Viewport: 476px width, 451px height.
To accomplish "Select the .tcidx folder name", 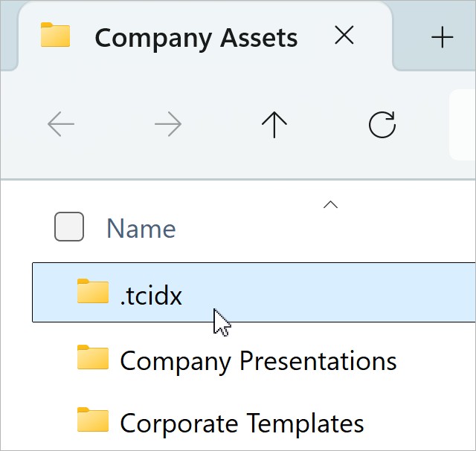I will [x=151, y=295].
